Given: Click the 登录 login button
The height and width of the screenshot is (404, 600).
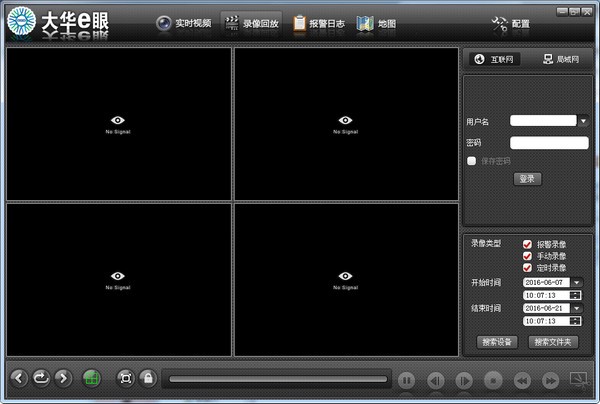Looking at the screenshot, I should [x=527, y=179].
